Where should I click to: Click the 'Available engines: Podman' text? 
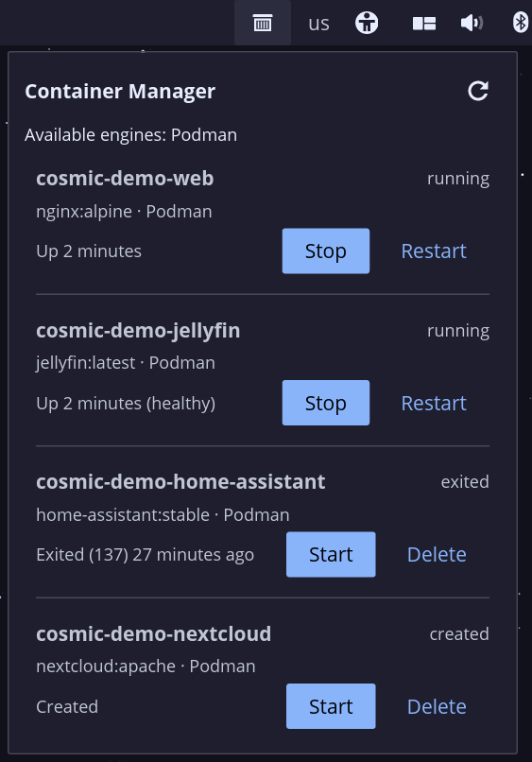pyautogui.click(x=130, y=134)
